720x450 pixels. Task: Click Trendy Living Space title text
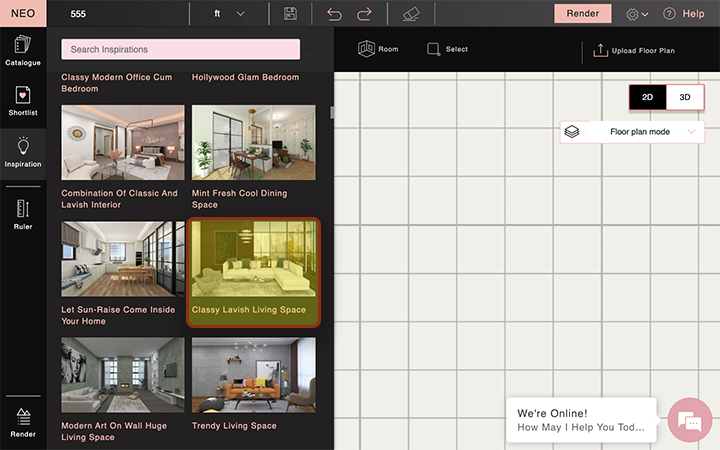tap(234, 426)
